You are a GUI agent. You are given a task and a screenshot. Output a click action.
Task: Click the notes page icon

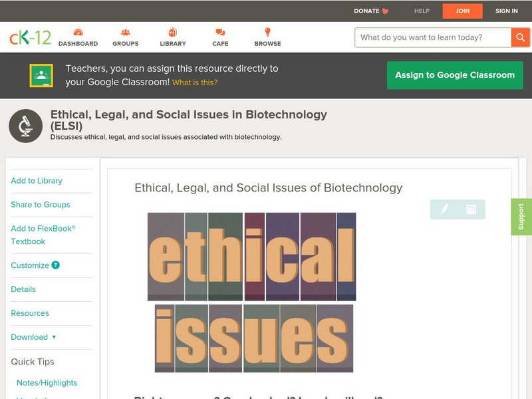click(471, 209)
